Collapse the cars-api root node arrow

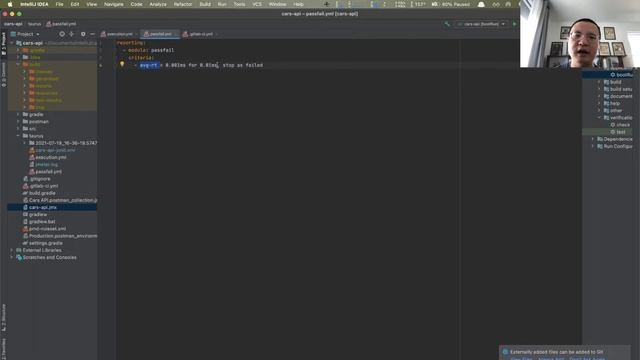tap(12, 43)
